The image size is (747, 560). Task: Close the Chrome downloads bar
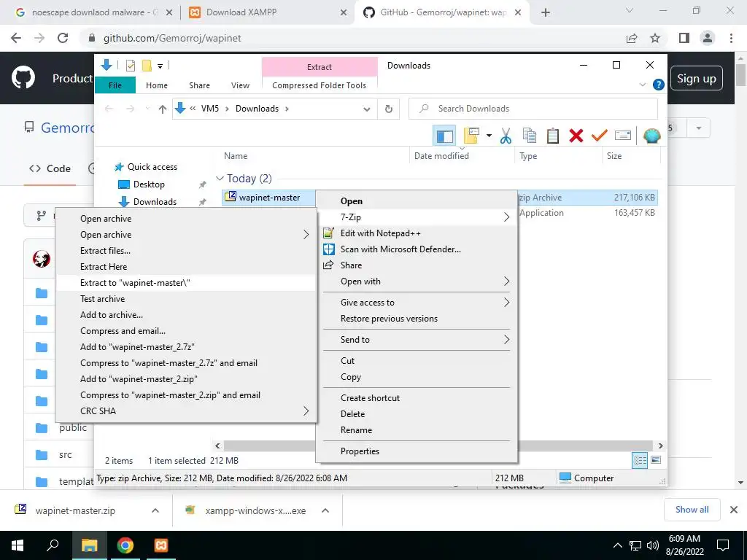tap(734, 510)
